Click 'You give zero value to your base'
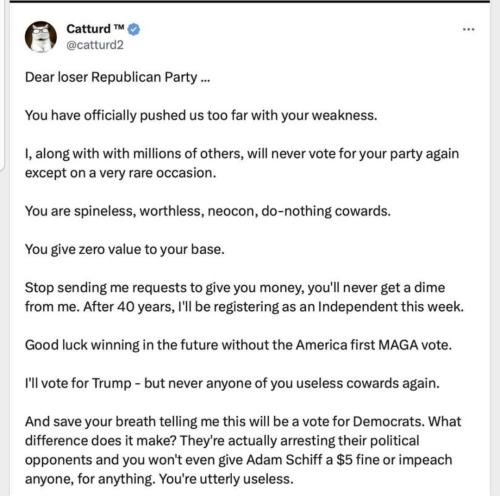Screen dimensions: 500x496 click(x=125, y=249)
